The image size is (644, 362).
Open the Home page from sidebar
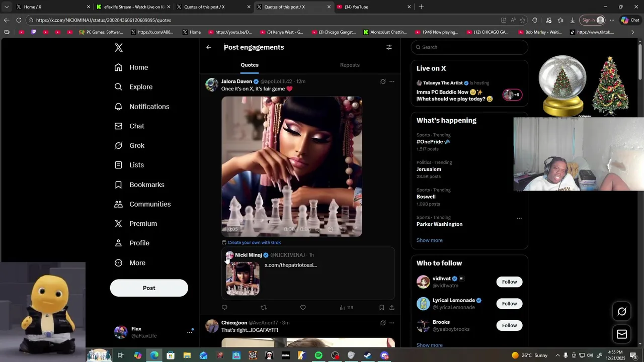pyautogui.click(x=131, y=67)
